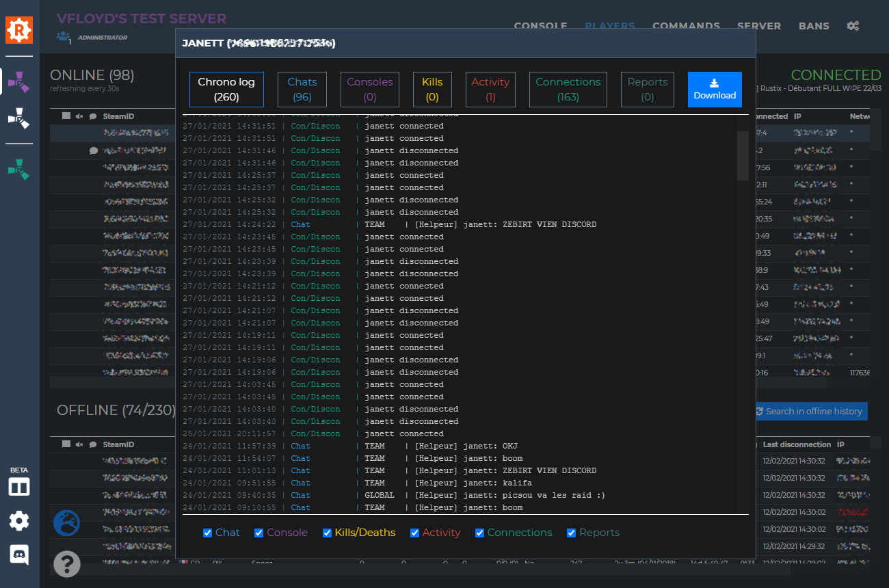This screenshot has width=889, height=588.
Task: Select log line 'picsou va les raid :)'
Action: pyautogui.click(x=465, y=495)
